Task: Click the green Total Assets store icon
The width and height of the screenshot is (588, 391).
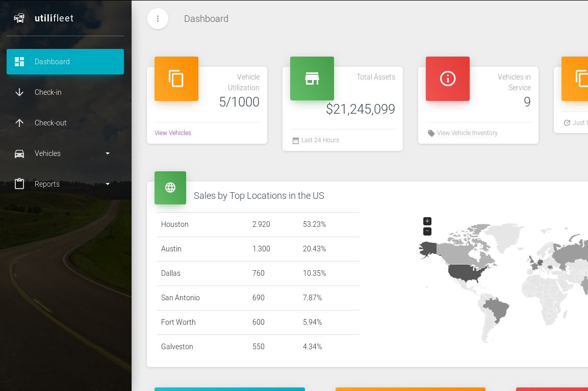Action: [312, 79]
